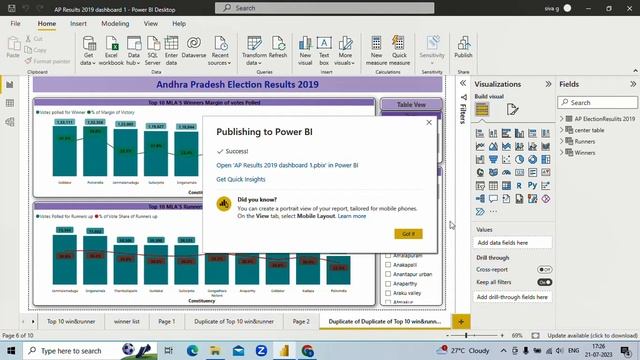The image size is (640, 360).
Task: Check the Anaparthy checkbox
Action: [x=388, y=283]
